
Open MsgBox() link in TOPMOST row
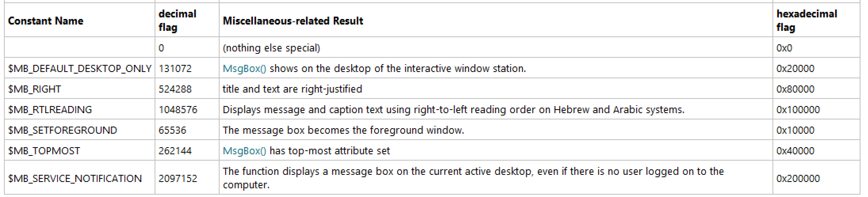click(x=245, y=151)
